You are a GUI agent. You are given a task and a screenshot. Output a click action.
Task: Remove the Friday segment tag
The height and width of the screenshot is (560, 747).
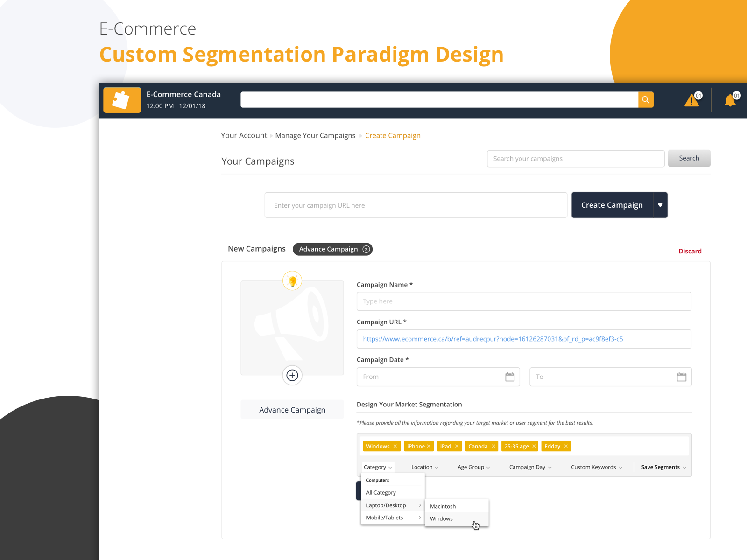point(566,447)
